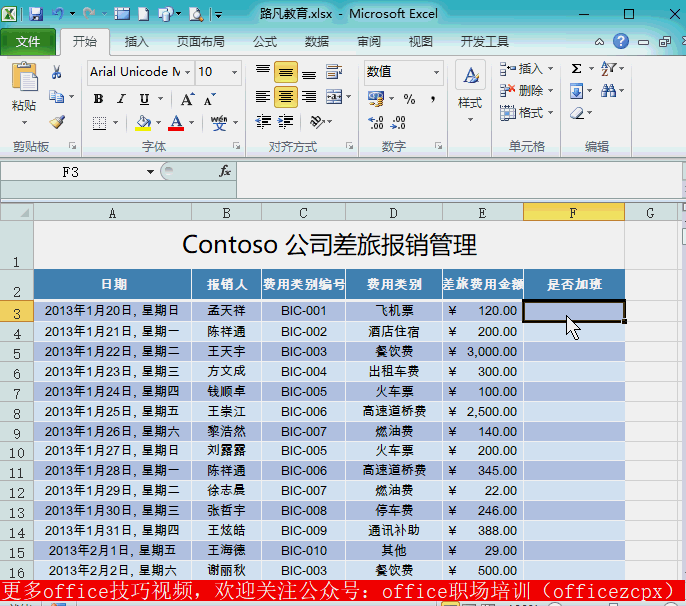Screen dimensions: 686x606
Task: Click the AutoSum sigma icon
Action: (577, 69)
